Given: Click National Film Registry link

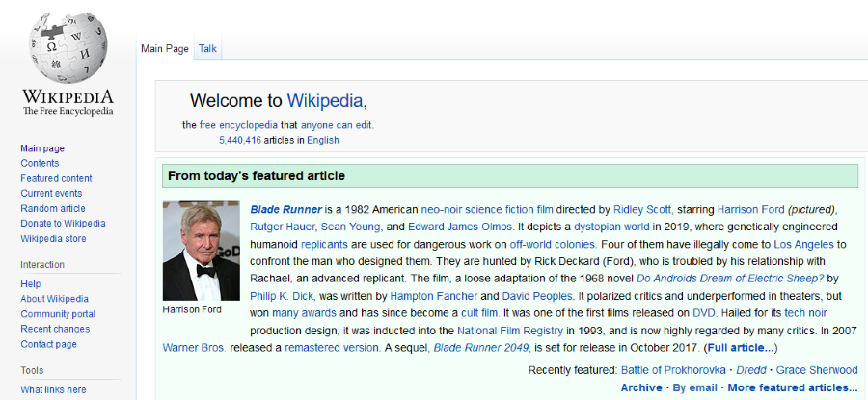Looking at the screenshot, I should point(509,331).
